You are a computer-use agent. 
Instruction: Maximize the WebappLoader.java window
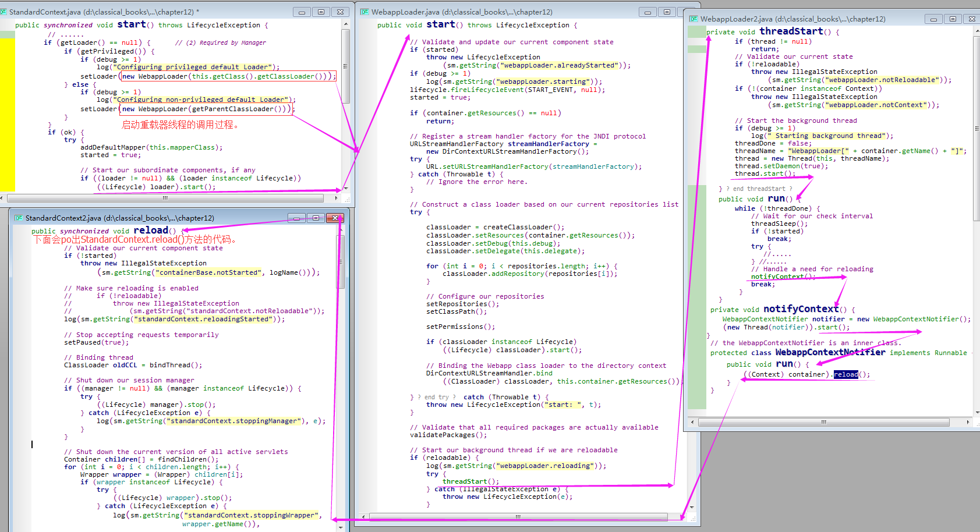(x=667, y=12)
